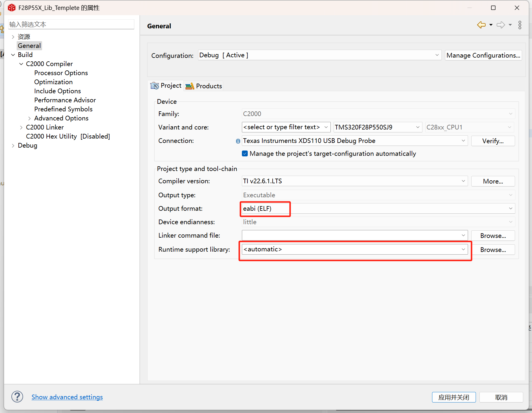
Task: Collapse the C2000 Compiler node
Action: 21,64
